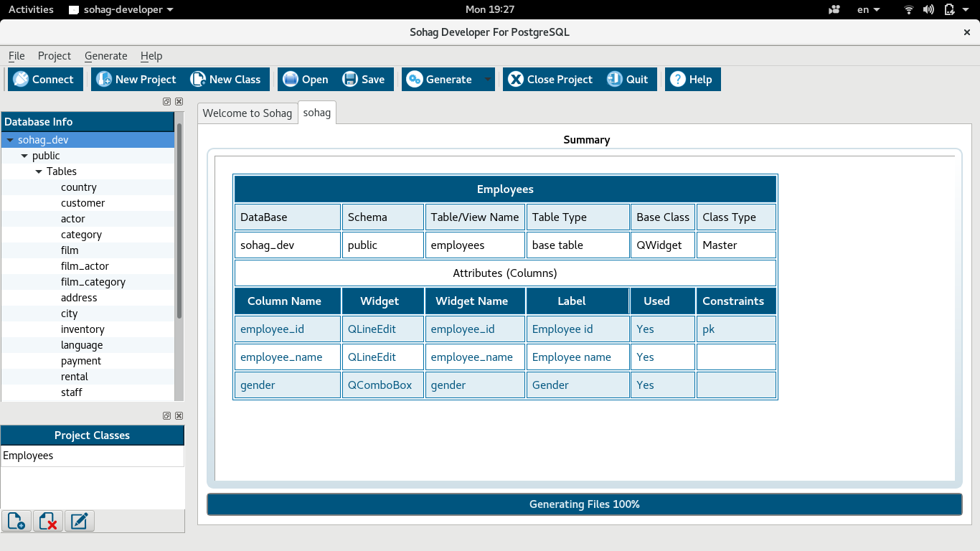Open the Project menu

pyautogui.click(x=55, y=56)
